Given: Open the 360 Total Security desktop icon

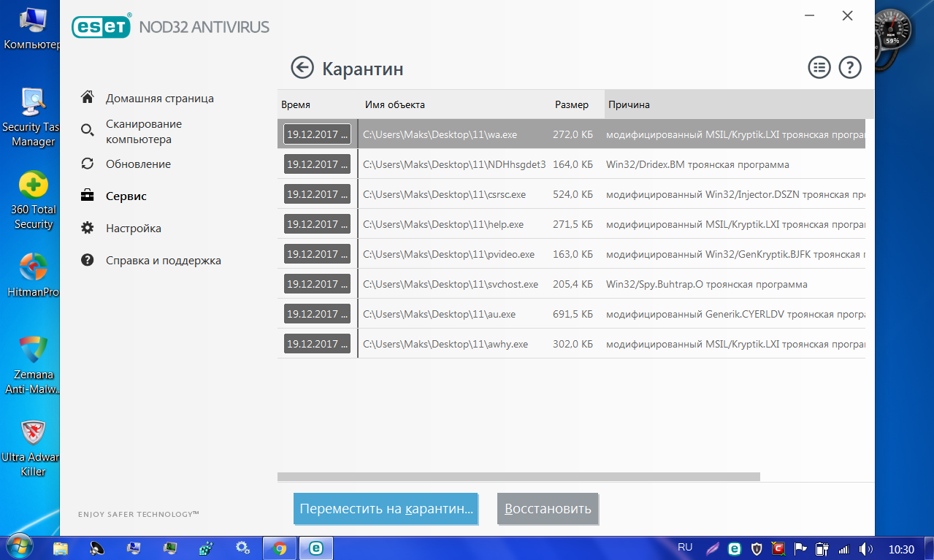Looking at the screenshot, I should point(34,201).
